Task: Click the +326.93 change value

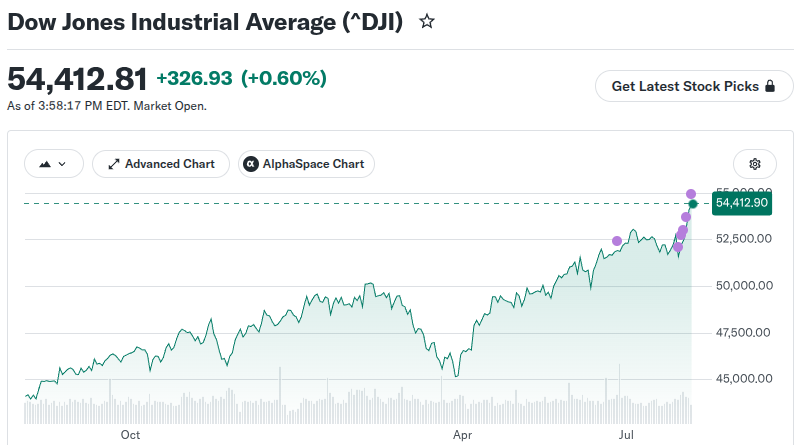Action: (x=194, y=78)
